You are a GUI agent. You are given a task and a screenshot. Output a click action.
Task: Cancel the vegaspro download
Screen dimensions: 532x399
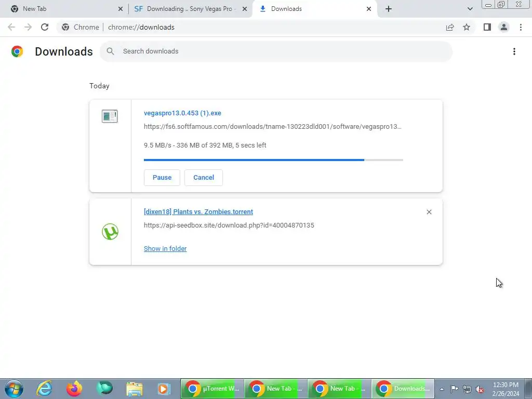(x=204, y=178)
